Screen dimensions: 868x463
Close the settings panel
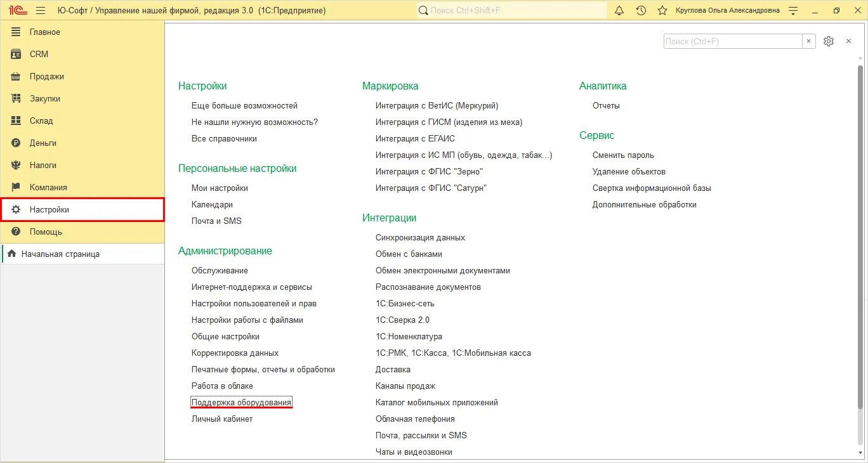[x=848, y=41]
